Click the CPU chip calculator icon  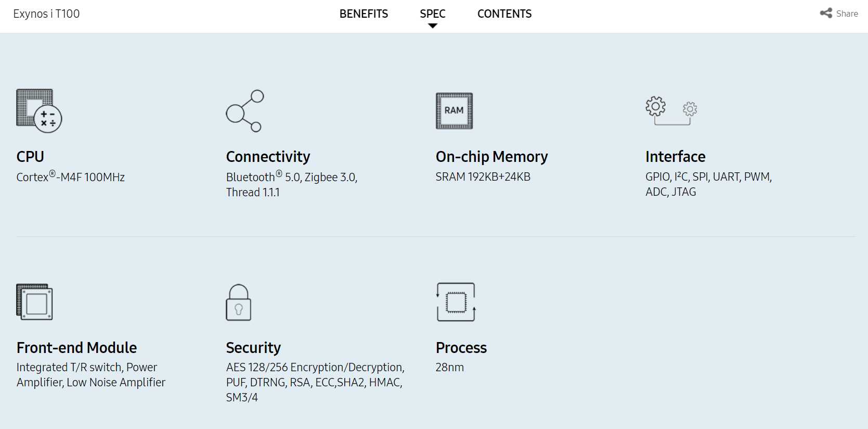click(x=39, y=111)
